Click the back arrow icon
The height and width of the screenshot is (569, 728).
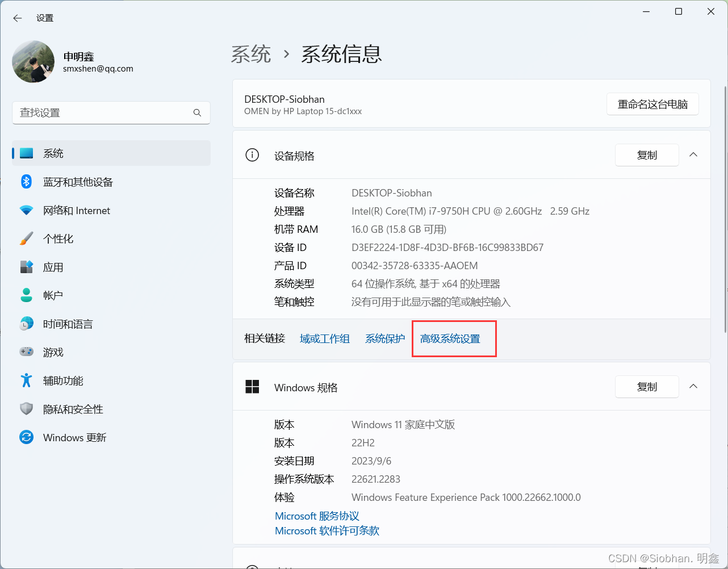pos(18,18)
